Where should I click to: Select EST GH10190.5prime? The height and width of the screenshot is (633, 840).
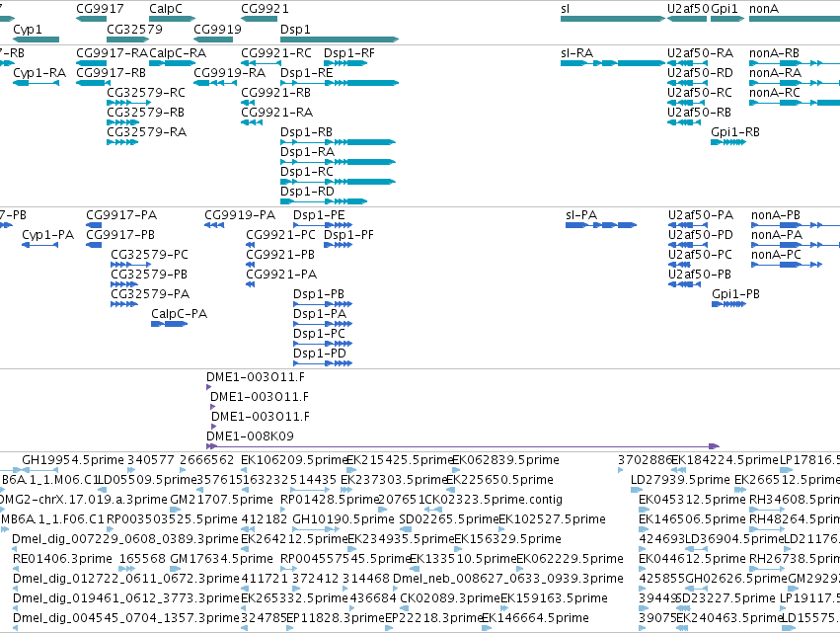(x=344, y=519)
